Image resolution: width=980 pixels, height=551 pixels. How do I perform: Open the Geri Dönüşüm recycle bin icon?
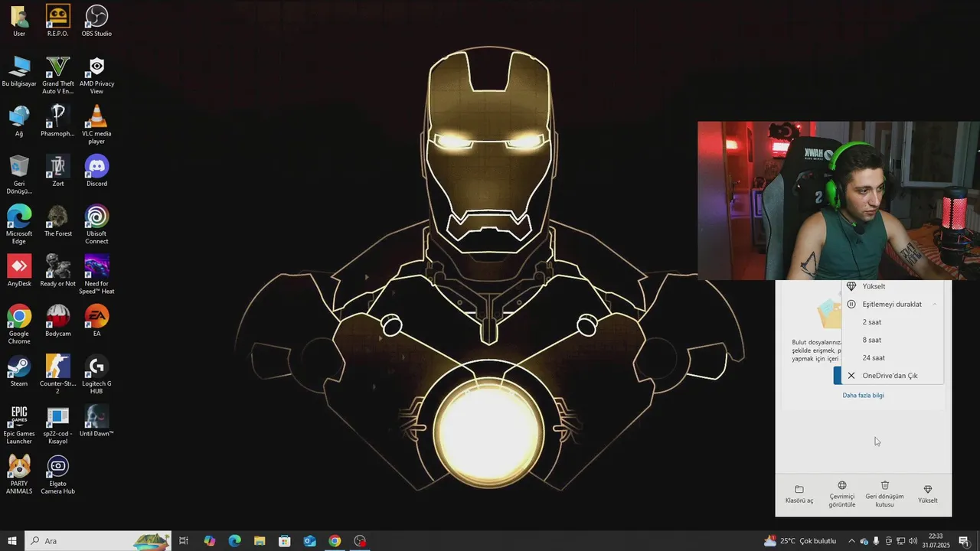click(x=19, y=174)
